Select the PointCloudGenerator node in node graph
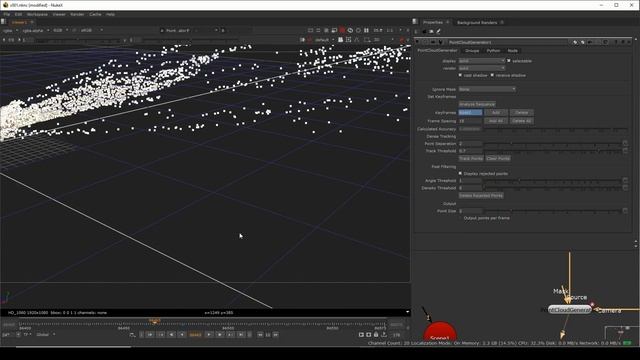640x360 pixels. click(x=569, y=310)
